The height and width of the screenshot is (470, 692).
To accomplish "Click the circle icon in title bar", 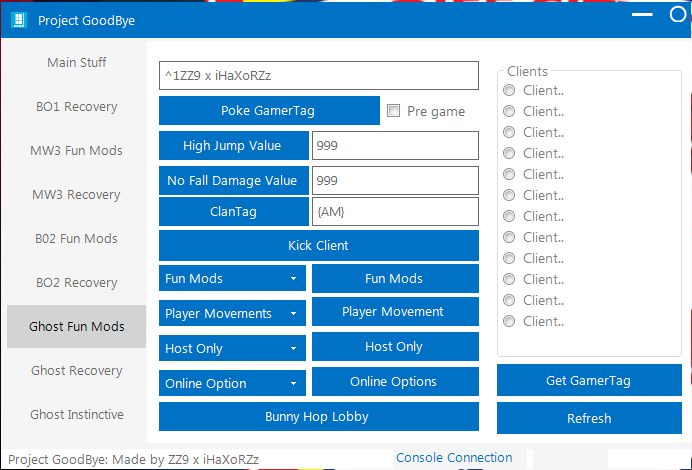I will click(677, 15).
